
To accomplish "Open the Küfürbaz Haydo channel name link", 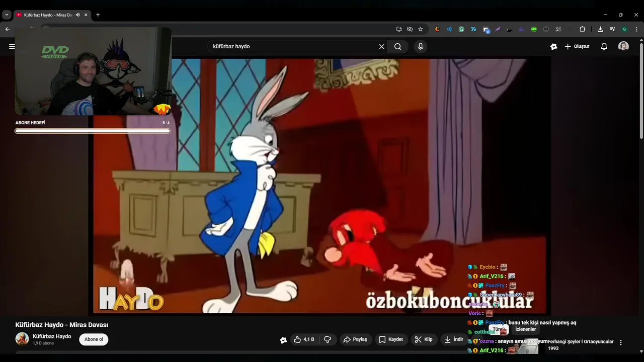I will [52, 336].
